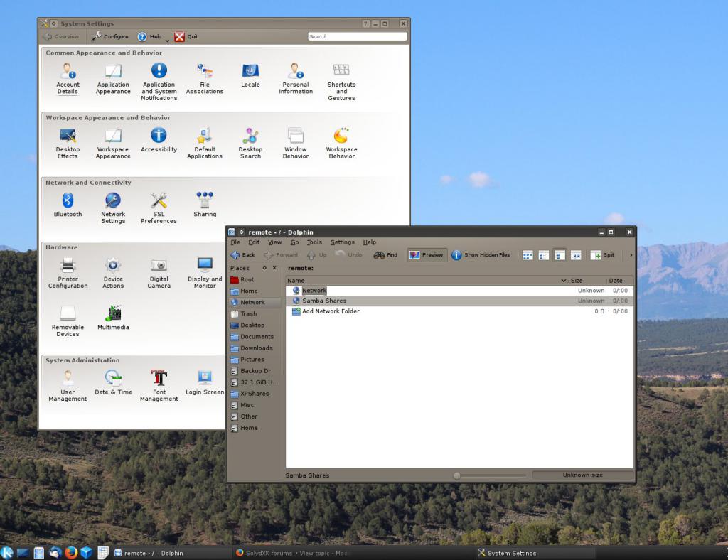
Task: Open Printer Configuration
Action: point(68,273)
